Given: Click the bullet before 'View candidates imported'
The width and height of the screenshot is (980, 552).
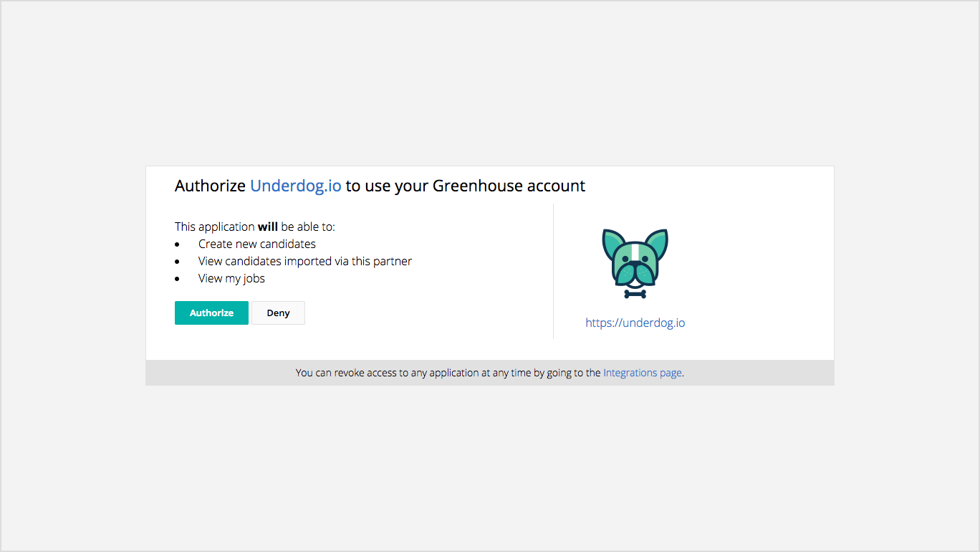Looking at the screenshot, I should pyautogui.click(x=177, y=262).
